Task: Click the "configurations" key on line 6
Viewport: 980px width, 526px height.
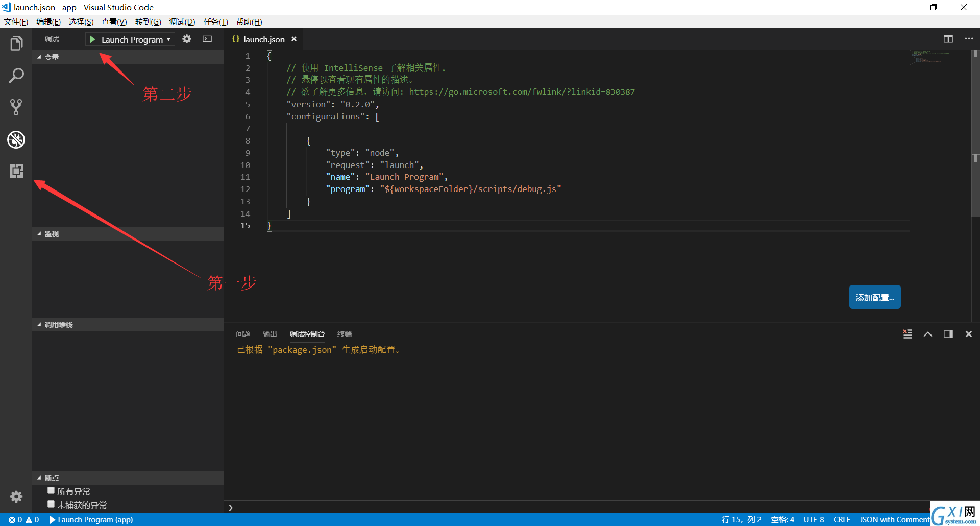Action: (x=326, y=116)
